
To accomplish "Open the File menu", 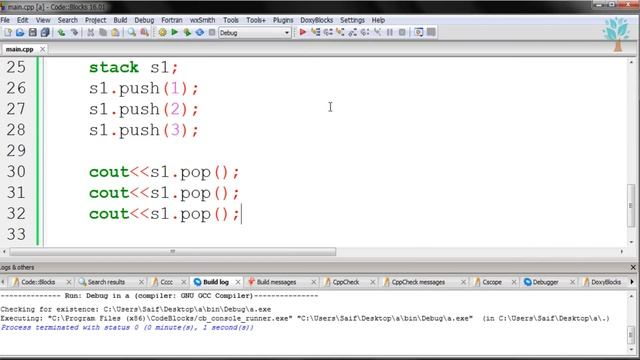I will click(x=5, y=20).
